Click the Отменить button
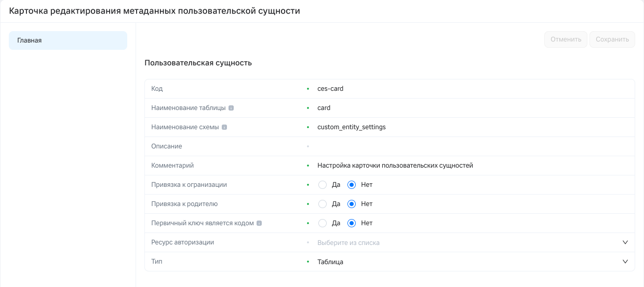 (x=566, y=39)
